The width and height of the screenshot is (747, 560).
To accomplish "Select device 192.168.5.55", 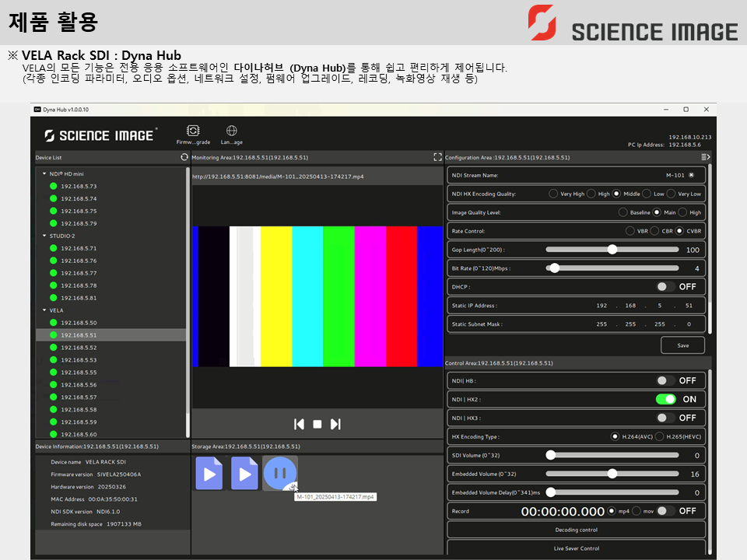I will click(x=79, y=373).
